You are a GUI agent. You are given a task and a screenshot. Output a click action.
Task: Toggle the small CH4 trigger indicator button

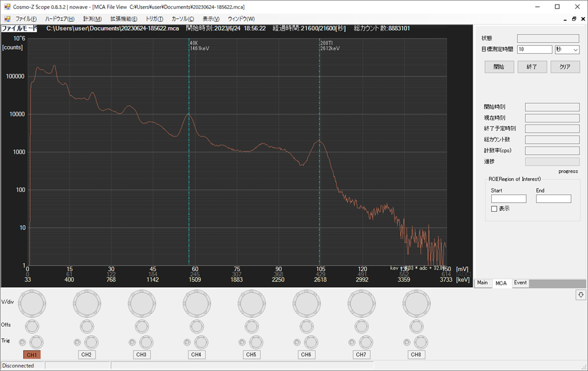(x=187, y=342)
